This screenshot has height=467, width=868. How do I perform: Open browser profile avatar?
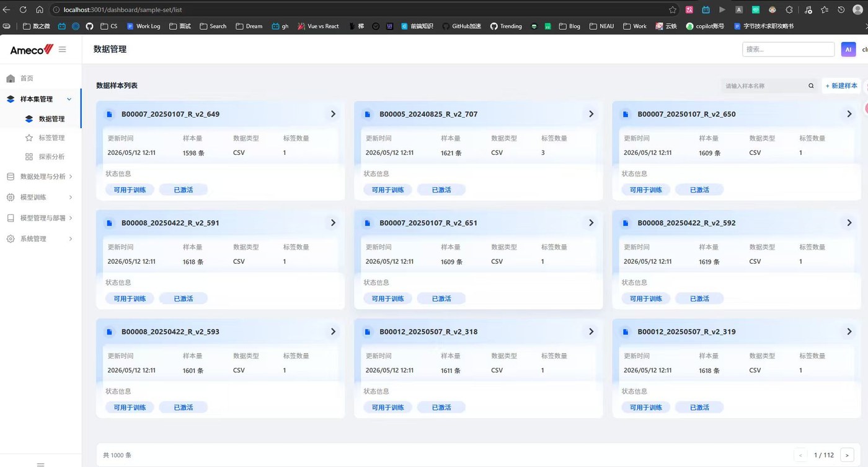click(857, 10)
